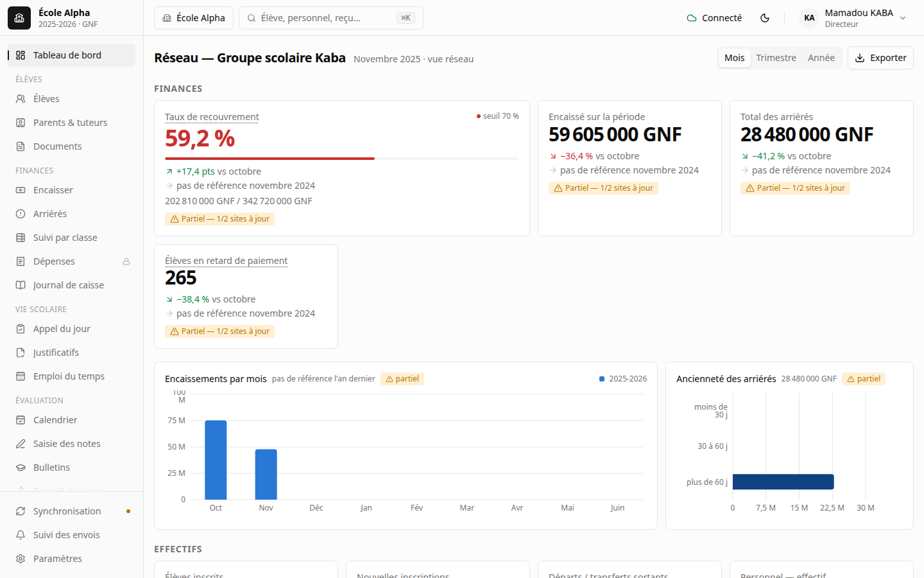Image resolution: width=924 pixels, height=578 pixels.
Task: Switch to Année period
Action: coord(821,58)
